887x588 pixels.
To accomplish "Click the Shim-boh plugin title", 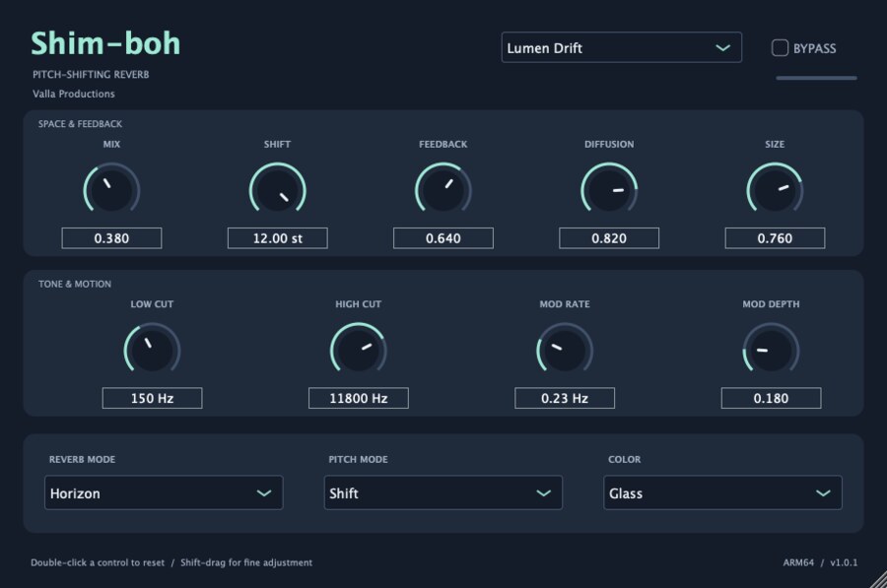I will [105, 43].
